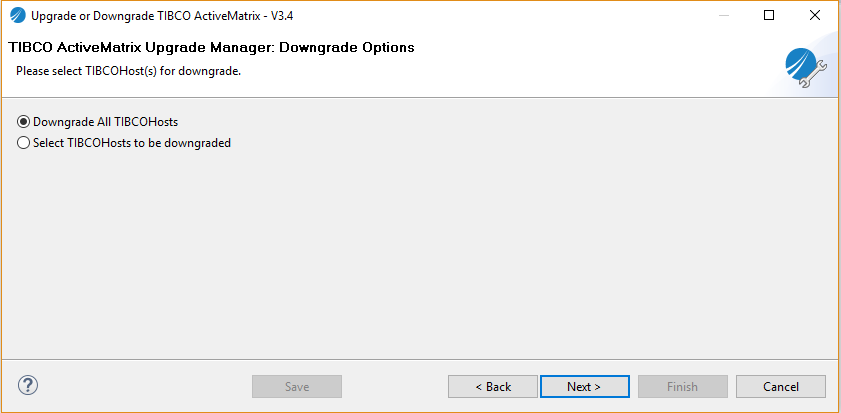Cancel the downgrade wizard
The width and height of the screenshot is (841, 413).
[x=781, y=386]
